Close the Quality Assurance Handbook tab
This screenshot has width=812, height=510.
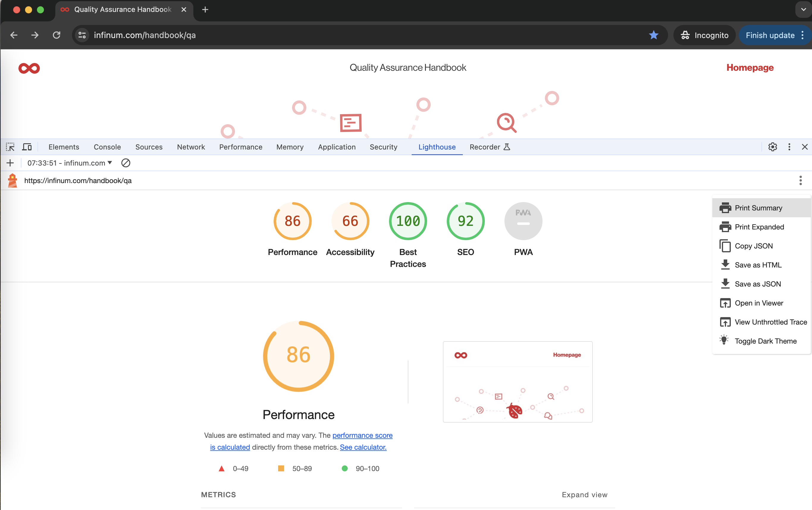pyautogui.click(x=184, y=10)
